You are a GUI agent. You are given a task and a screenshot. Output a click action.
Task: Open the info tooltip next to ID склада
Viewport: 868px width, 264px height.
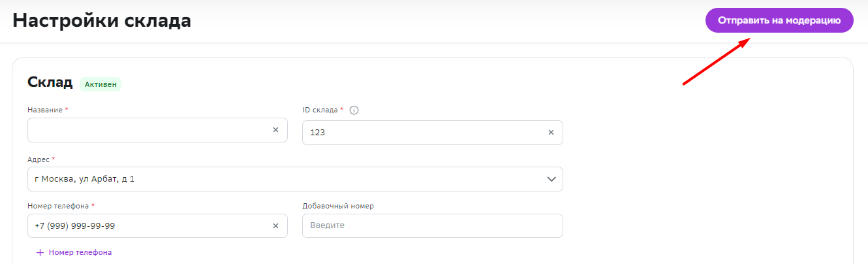point(354,110)
